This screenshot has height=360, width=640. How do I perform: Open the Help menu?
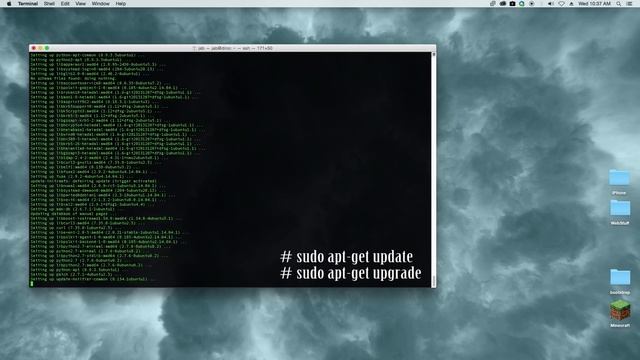click(121, 4)
